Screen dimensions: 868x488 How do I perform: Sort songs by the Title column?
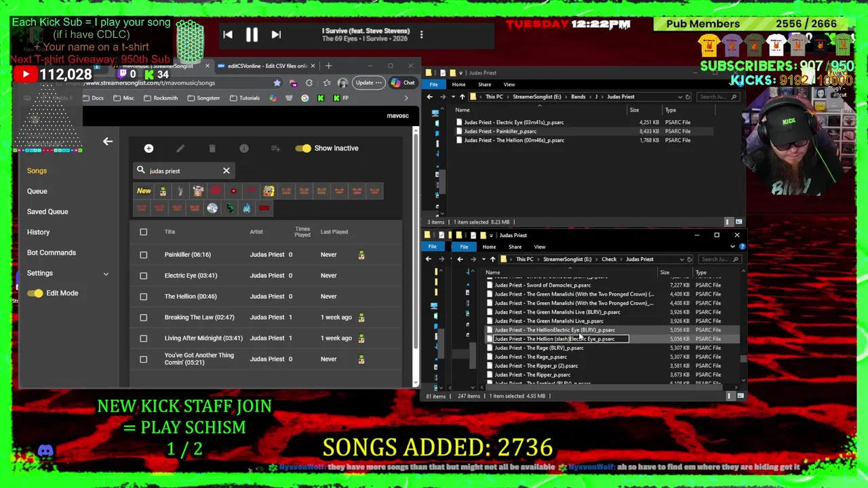[170, 232]
